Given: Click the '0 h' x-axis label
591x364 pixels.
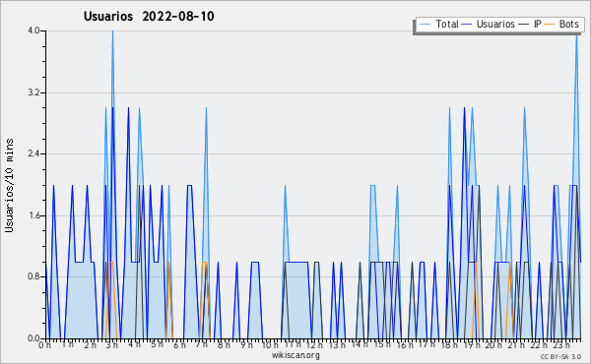Looking at the screenshot, I should (x=45, y=345).
